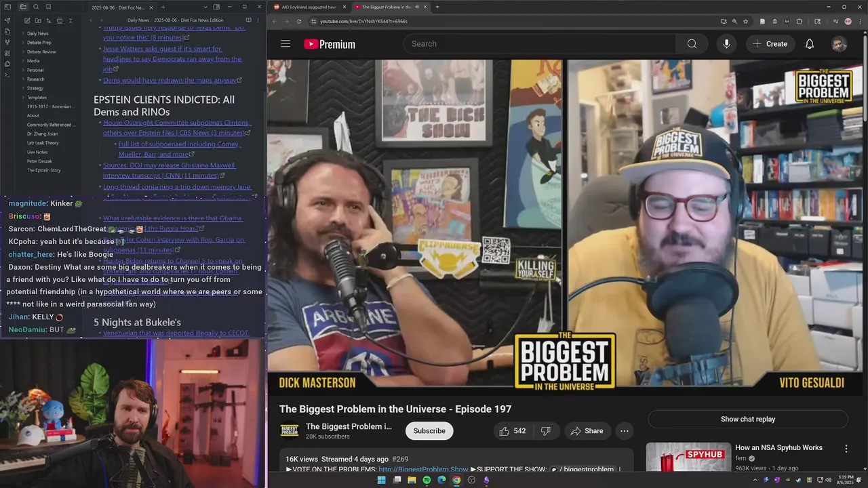Click the YouTube search field
Image resolution: width=868 pixels, height=488 pixels.
coord(540,44)
